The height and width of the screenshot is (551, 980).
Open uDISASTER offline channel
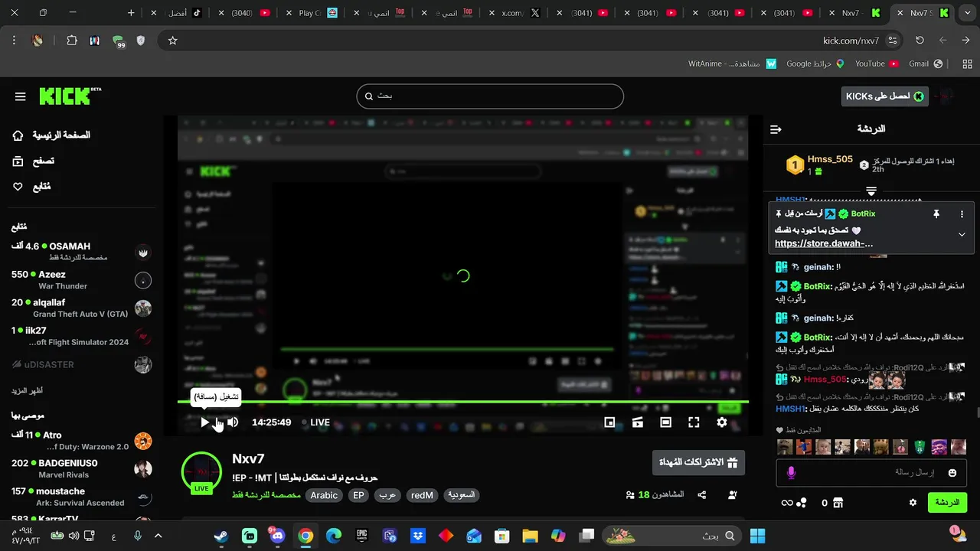[81, 364]
